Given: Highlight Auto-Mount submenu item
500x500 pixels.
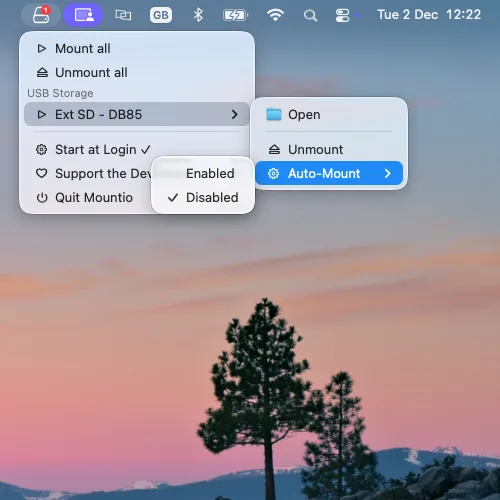Looking at the screenshot, I should click(329, 173).
